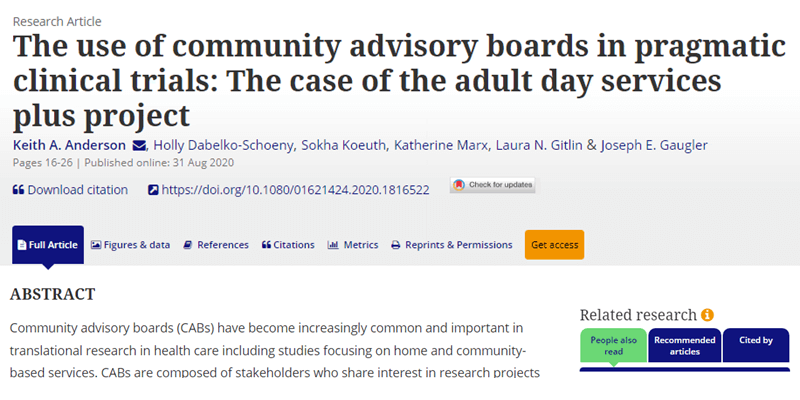Screen dimensions: 800x400
Task: Select the People also read tab
Action: (613, 346)
